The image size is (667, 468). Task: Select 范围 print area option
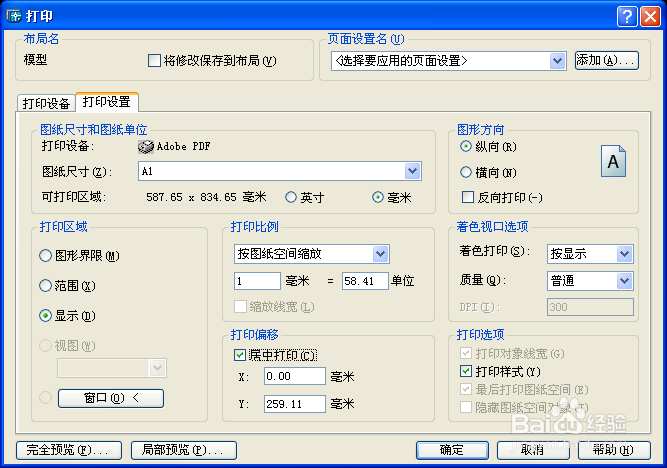point(46,285)
